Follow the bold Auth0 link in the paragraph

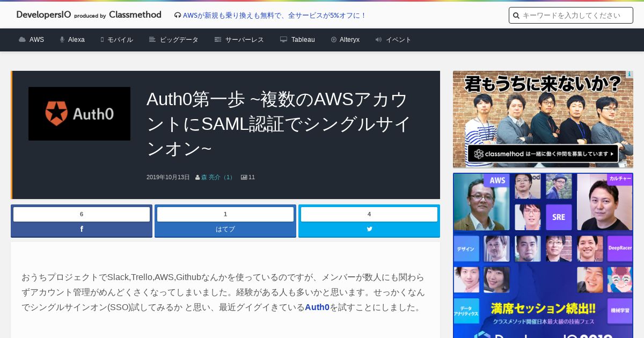pyautogui.click(x=317, y=307)
